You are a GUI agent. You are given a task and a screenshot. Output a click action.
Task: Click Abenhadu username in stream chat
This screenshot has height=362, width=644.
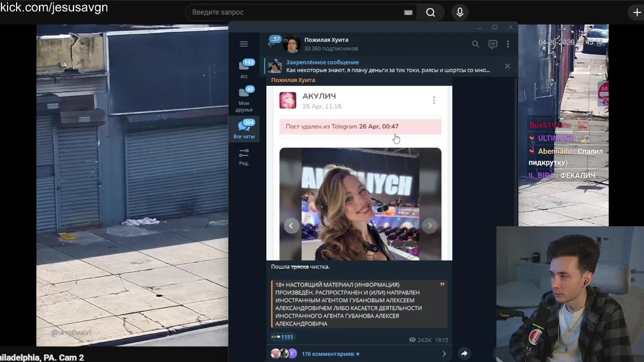(554, 151)
